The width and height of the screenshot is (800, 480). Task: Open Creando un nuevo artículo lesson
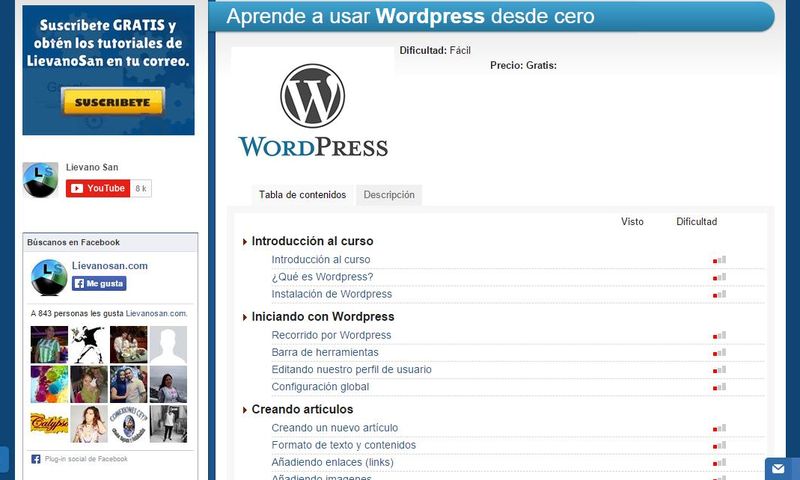[335, 428]
